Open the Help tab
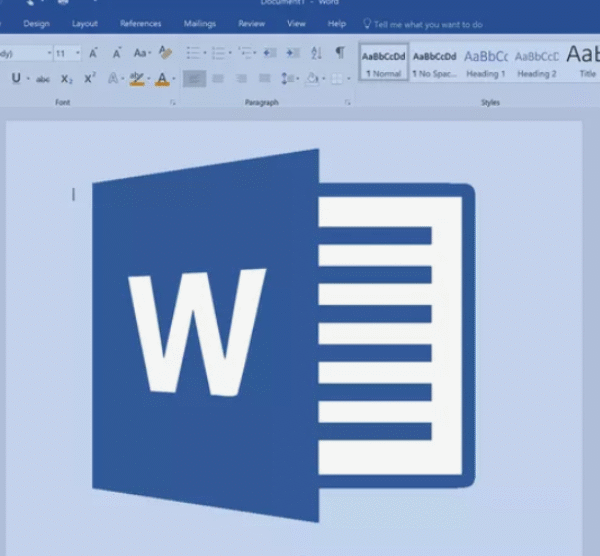Image resolution: width=600 pixels, height=556 pixels. [x=337, y=24]
